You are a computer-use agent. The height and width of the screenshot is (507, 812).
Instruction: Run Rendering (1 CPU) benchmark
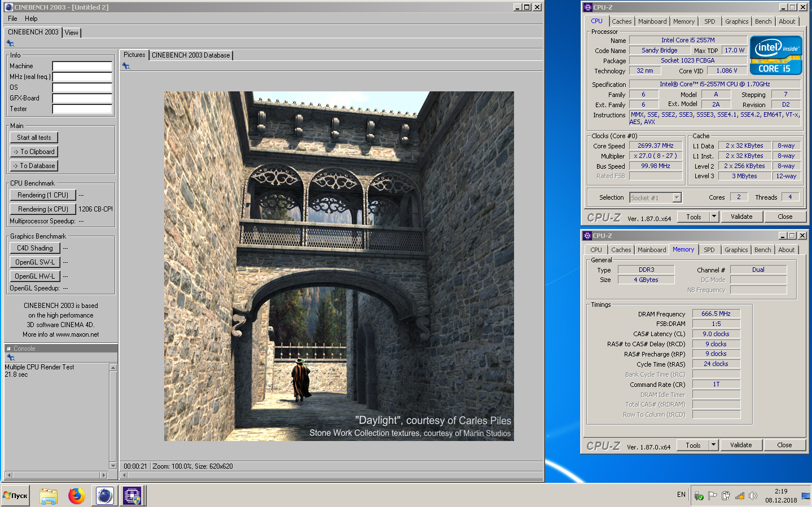pyautogui.click(x=43, y=195)
